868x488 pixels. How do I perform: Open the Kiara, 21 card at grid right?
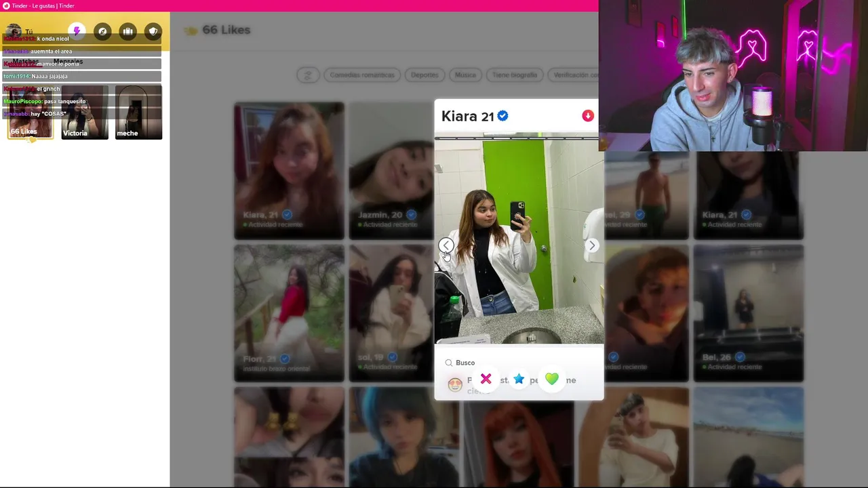749,195
